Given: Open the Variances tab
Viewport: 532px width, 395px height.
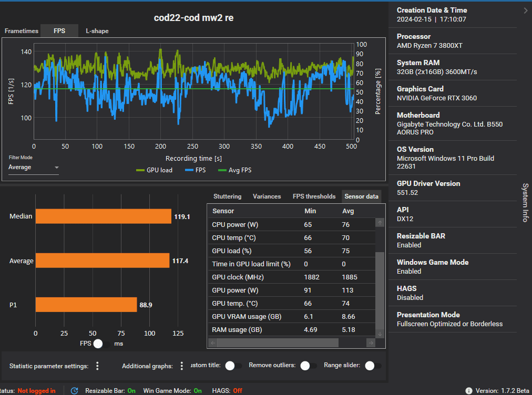Looking at the screenshot, I should [x=267, y=196].
